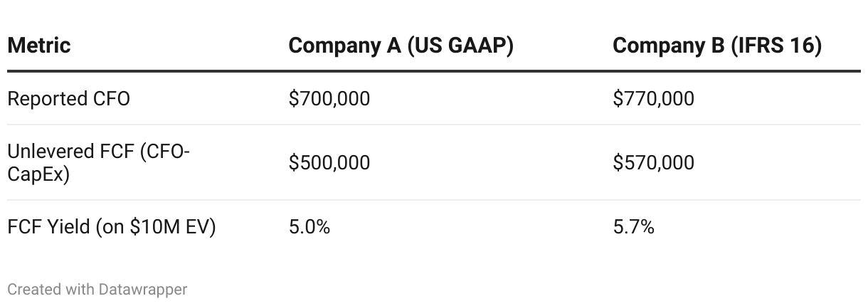Click the 5.0% FCF yield value
Viewport: 868px width, 306px height.
tap(309, 227)
